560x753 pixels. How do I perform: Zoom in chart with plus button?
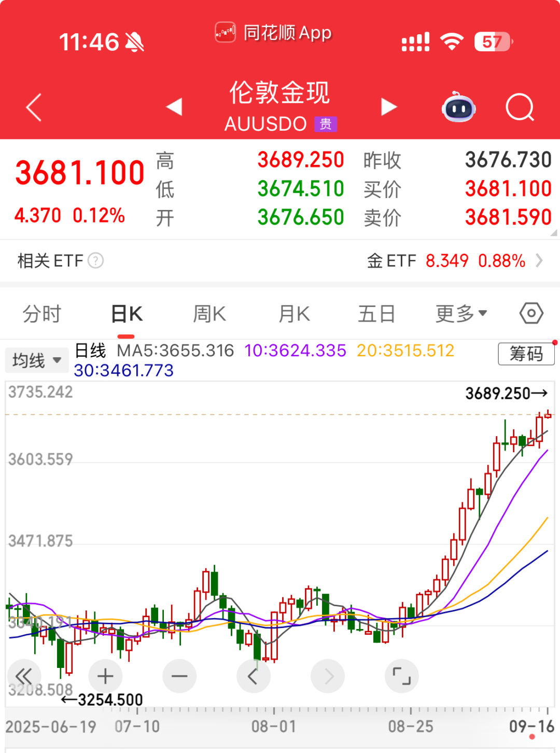[x=105, y=676]
